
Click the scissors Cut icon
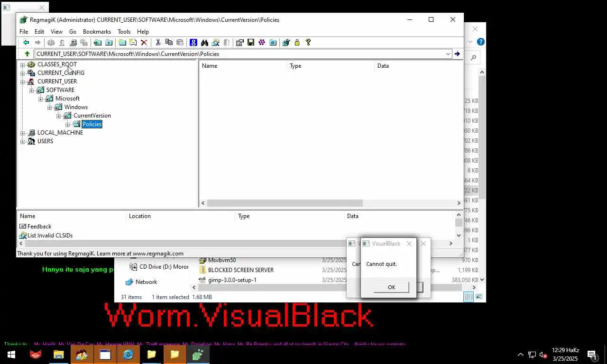point(158,43)
